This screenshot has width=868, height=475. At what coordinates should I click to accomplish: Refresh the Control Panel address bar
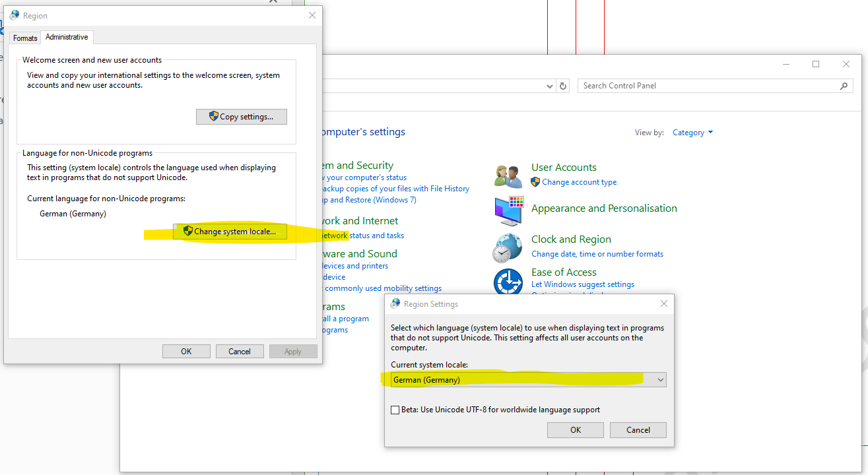click(563, 86)
